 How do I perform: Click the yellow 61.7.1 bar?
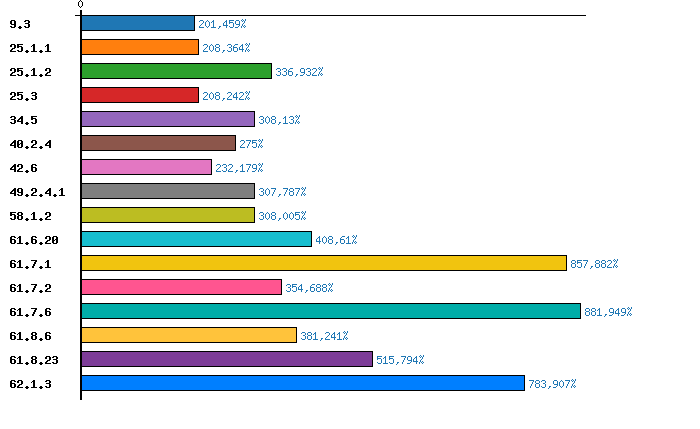coord(323,263)
